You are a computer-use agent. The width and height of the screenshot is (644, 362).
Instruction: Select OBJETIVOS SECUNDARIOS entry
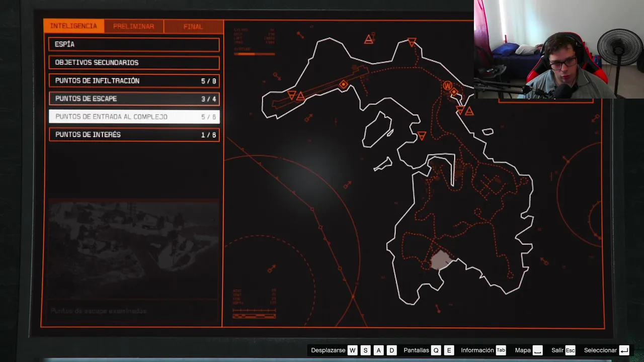pyautogui.click(x=134, y=62)
